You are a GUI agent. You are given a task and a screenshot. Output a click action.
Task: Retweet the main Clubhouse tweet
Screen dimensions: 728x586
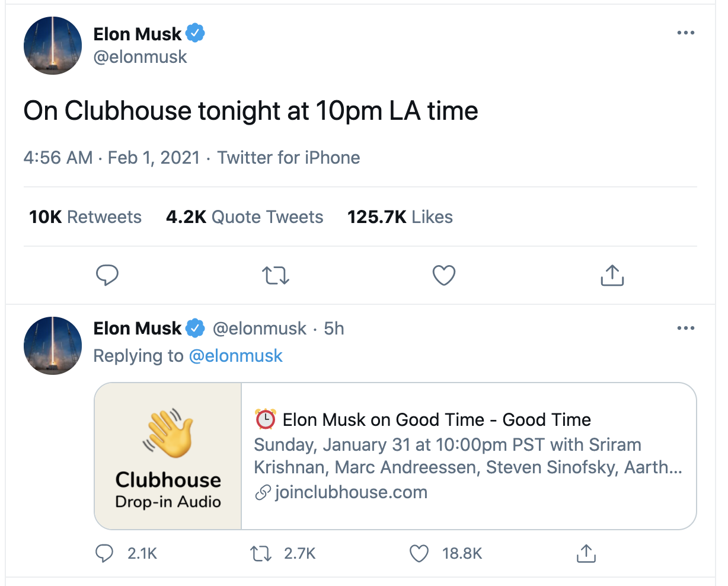click(276, 276)
